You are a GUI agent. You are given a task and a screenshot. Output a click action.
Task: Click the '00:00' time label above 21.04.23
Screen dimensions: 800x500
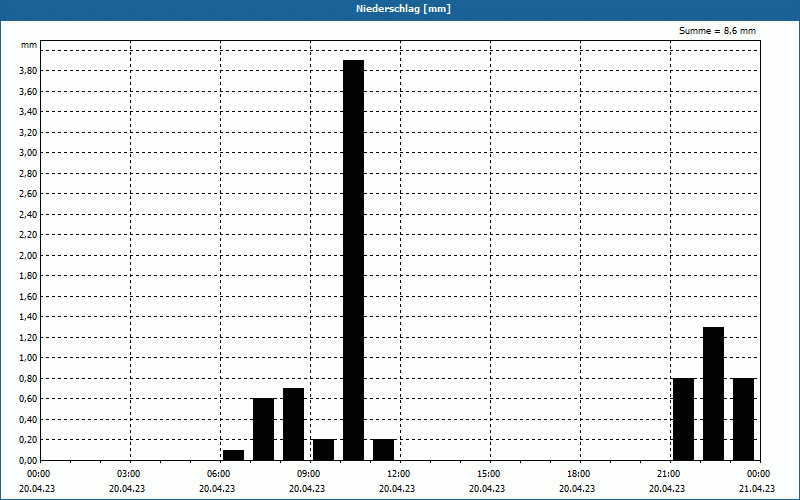(x=759, y=474)
